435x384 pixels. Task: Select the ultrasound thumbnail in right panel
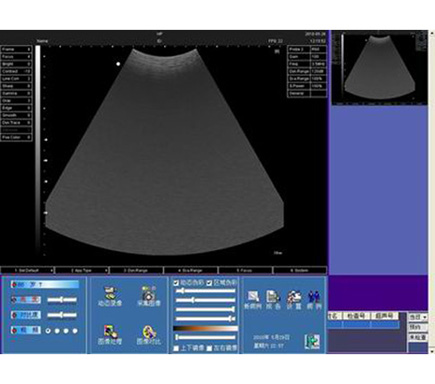coord(380,68)
